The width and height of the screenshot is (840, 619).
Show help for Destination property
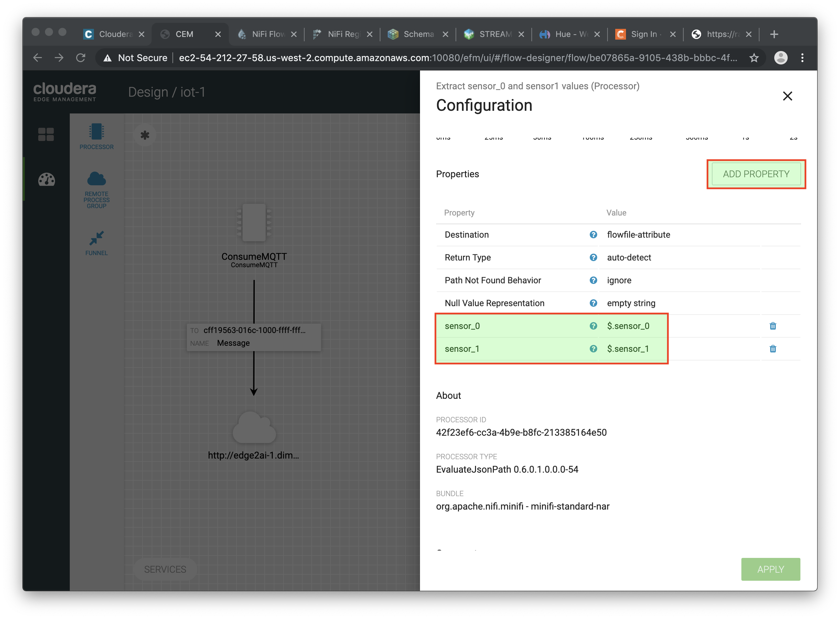(593, 235)
